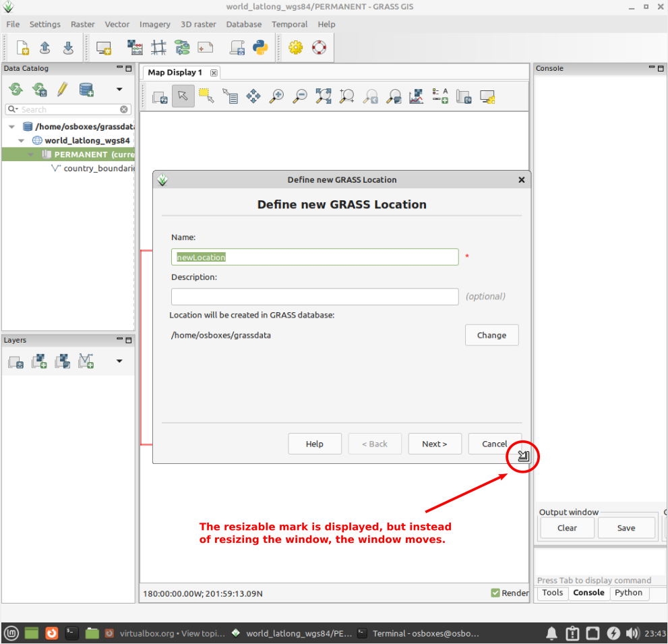Click inside the location Name field
668x644 pixels.
click(x=314, y=257)
